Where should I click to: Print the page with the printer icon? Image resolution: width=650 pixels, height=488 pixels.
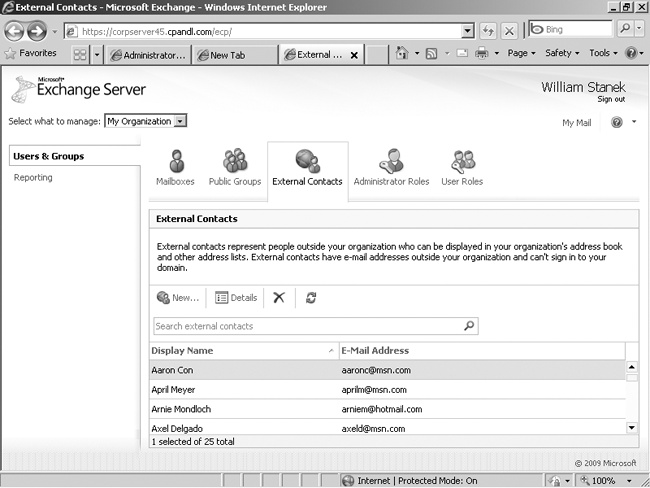[482, 53]
